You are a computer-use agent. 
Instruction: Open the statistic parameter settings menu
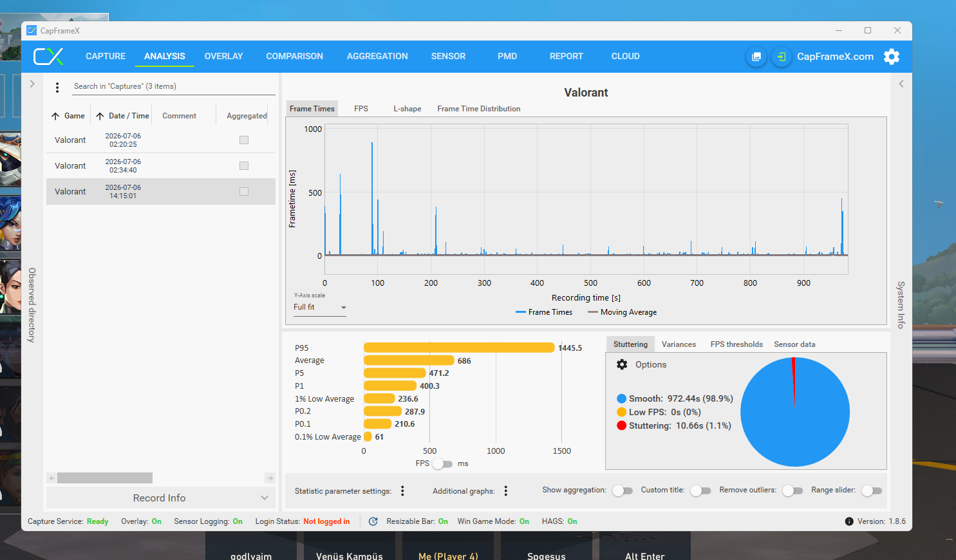[x=402, y=491]
